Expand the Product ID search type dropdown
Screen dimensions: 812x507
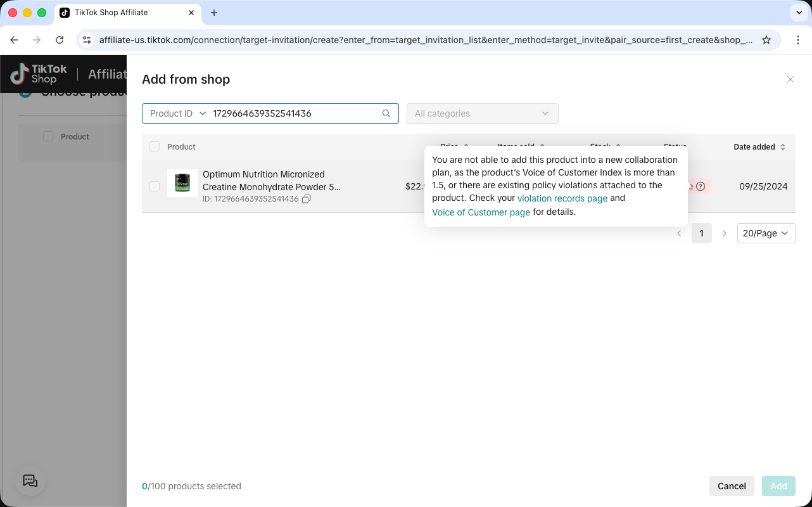[178, 113]
